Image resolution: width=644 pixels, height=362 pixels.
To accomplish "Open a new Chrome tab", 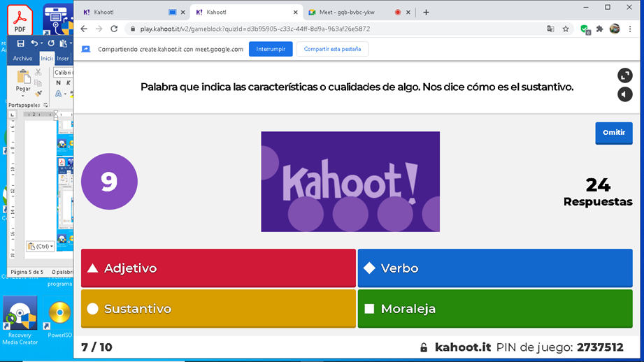I will (x=426, y=13).
